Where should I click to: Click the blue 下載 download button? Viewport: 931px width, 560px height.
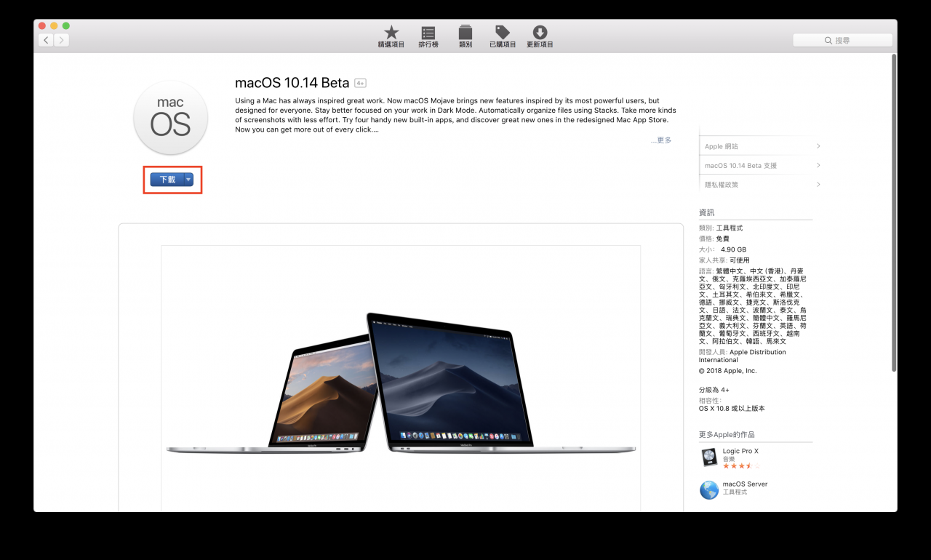(x=167, y=180)
